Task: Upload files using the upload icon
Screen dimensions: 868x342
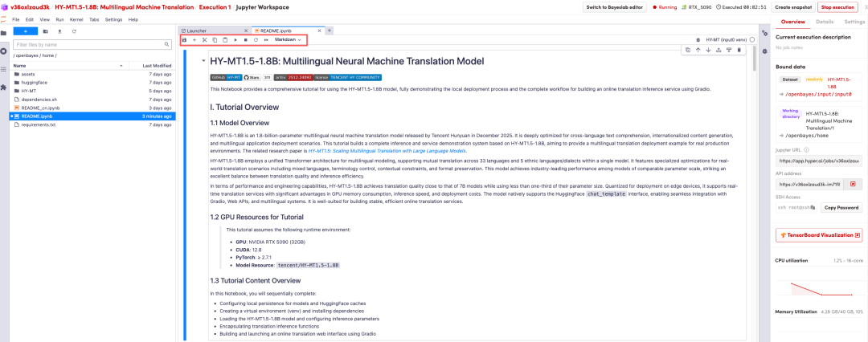Action: tap(59, 31)
